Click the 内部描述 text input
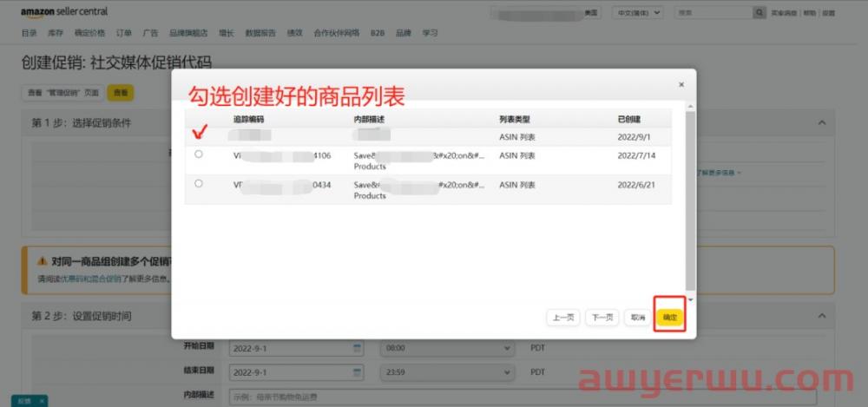 [523, 397]
